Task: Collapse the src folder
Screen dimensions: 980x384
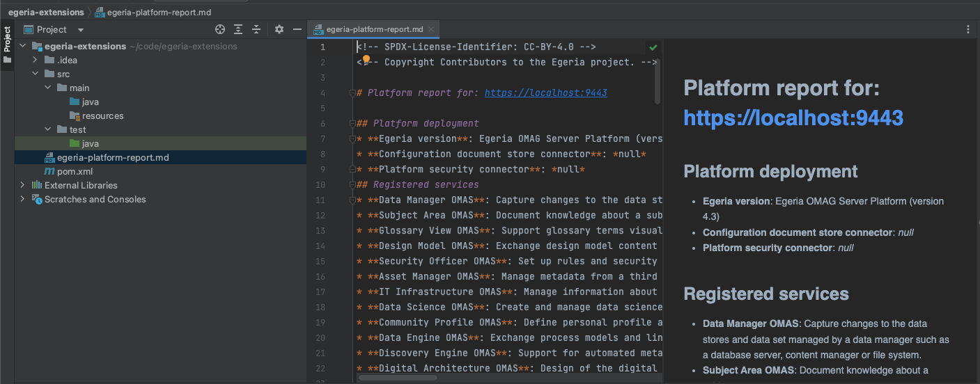Action: [36, 74]
